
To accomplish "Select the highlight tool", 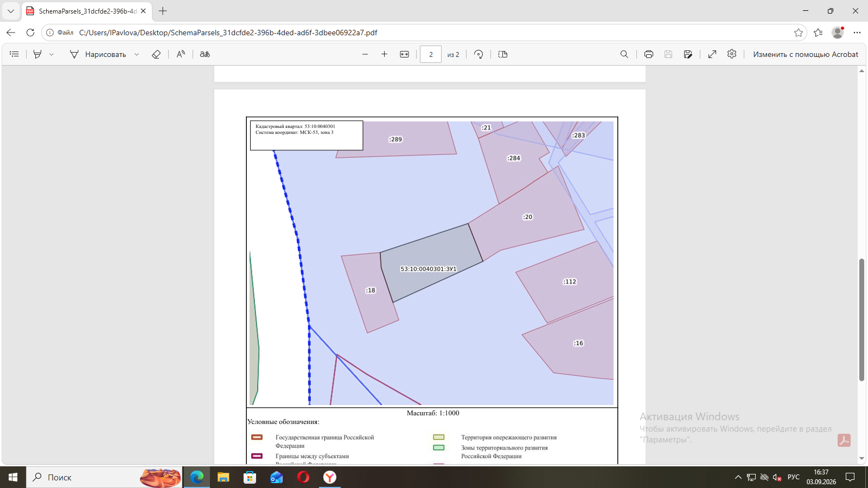I will click(x=37, y=54).
